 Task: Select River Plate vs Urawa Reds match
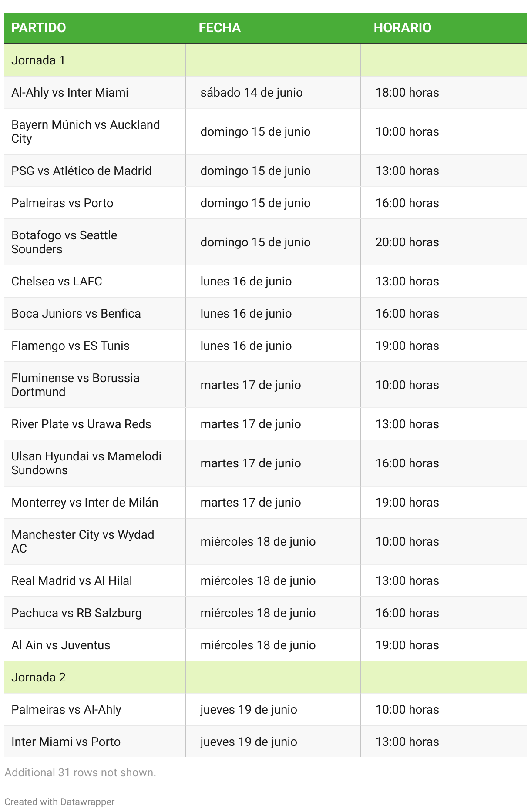click(81, 424)
